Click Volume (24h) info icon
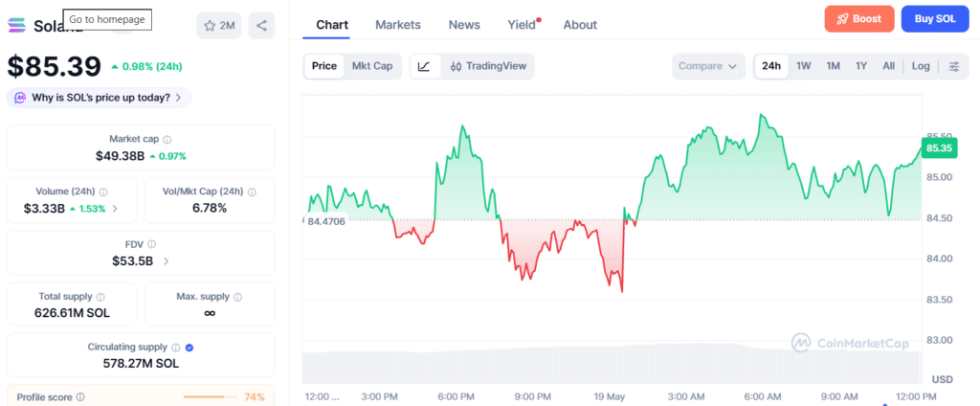The image size is (980, 406). (103, 192)
